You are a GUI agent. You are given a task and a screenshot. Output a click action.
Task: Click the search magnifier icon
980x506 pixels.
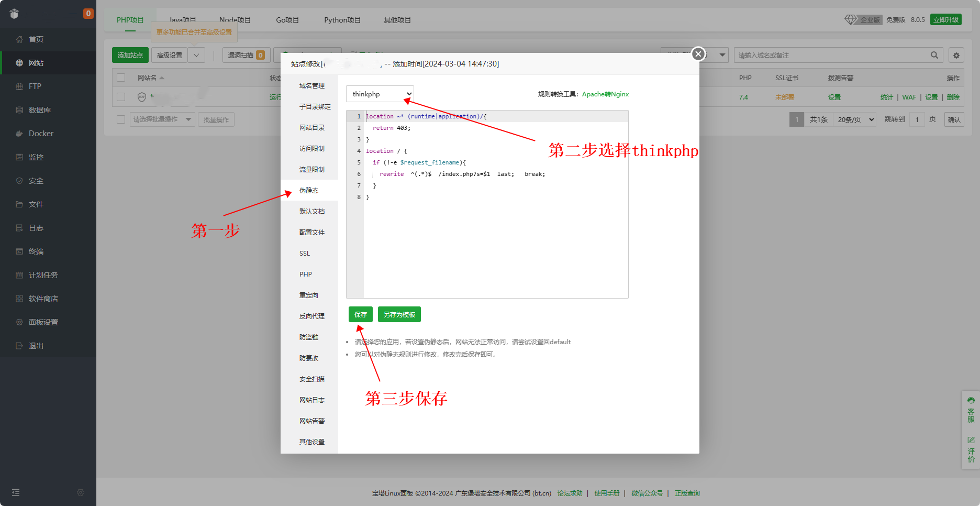(934, 55)
